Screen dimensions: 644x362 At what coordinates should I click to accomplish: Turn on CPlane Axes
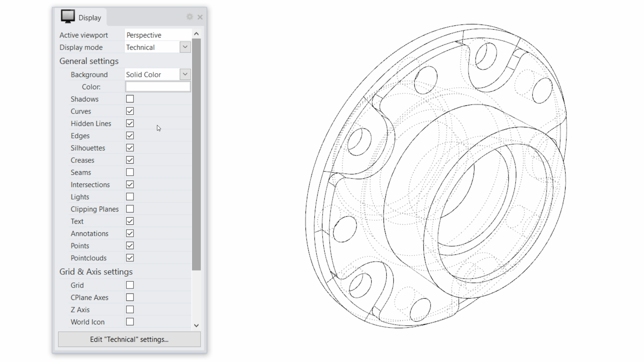(x=130, y=298)
